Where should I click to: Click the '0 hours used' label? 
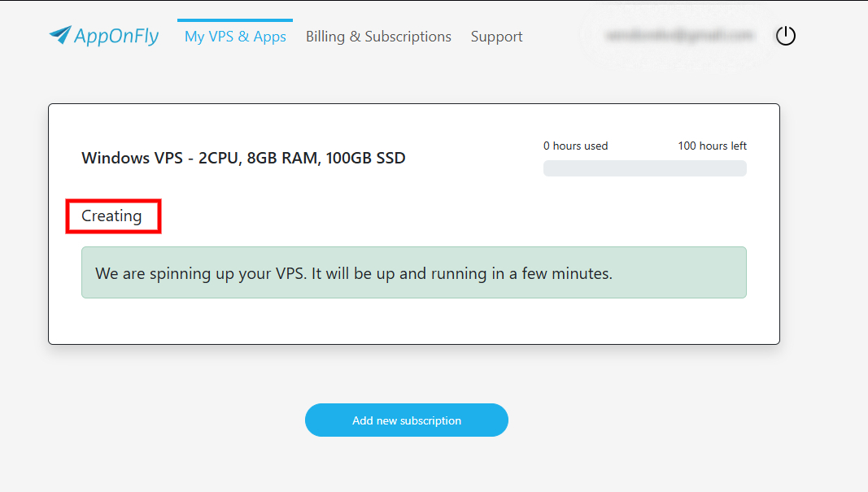tap(575, 146)
